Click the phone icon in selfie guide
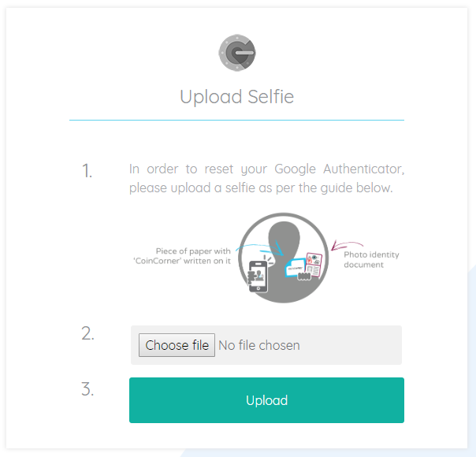 [258, 275]
